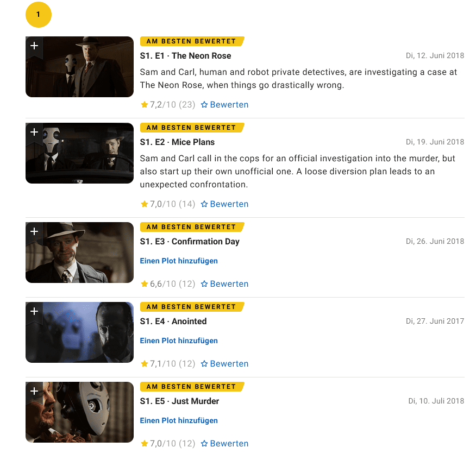Add a plot for Just Murder
Image resolution: width=476 pixels, height=460 pixels.
(179, 420)
